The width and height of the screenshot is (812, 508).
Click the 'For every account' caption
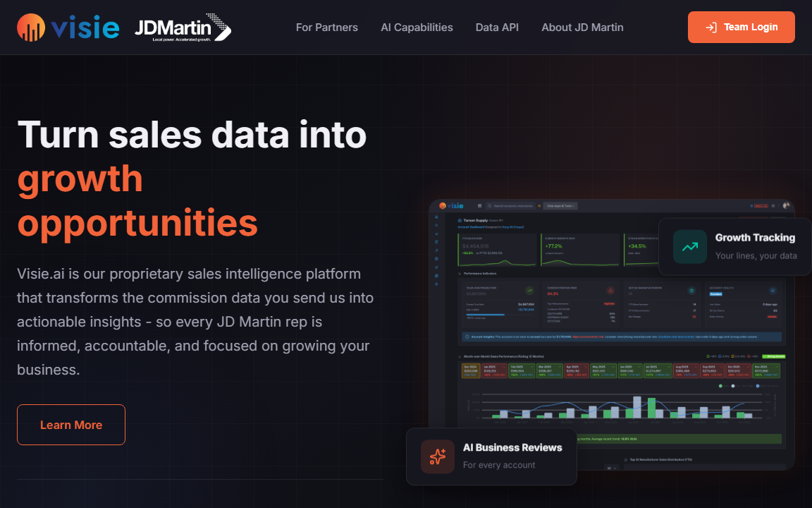click(499, 465)
